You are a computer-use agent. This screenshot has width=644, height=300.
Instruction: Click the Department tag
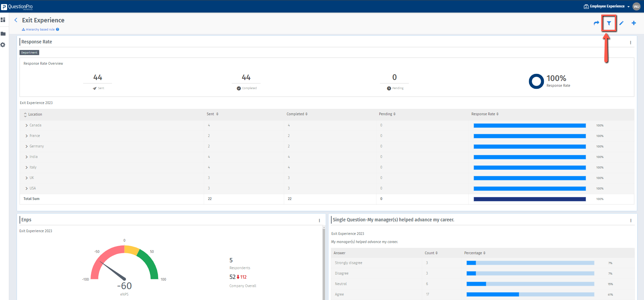pyautogui.click(x=29, y=53)
